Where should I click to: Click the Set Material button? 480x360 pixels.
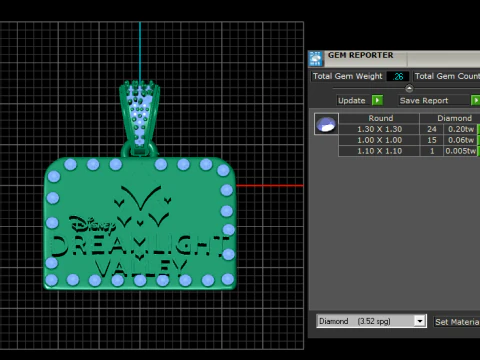457,322
